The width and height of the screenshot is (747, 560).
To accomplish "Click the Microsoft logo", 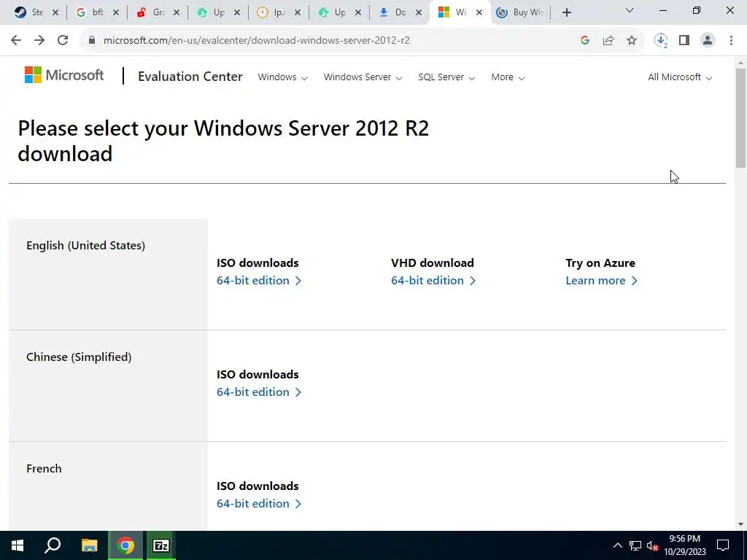I will [x=64, y=75].
